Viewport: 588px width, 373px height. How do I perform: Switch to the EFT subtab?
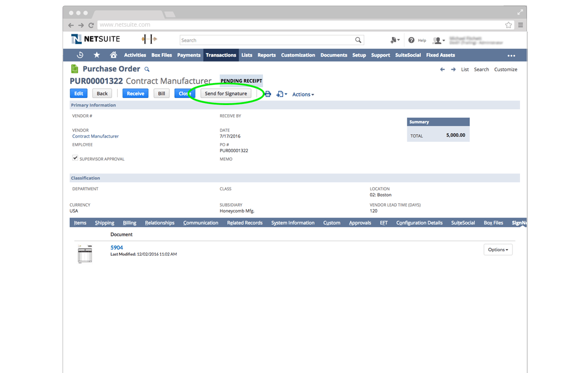(x=384, y=223)
